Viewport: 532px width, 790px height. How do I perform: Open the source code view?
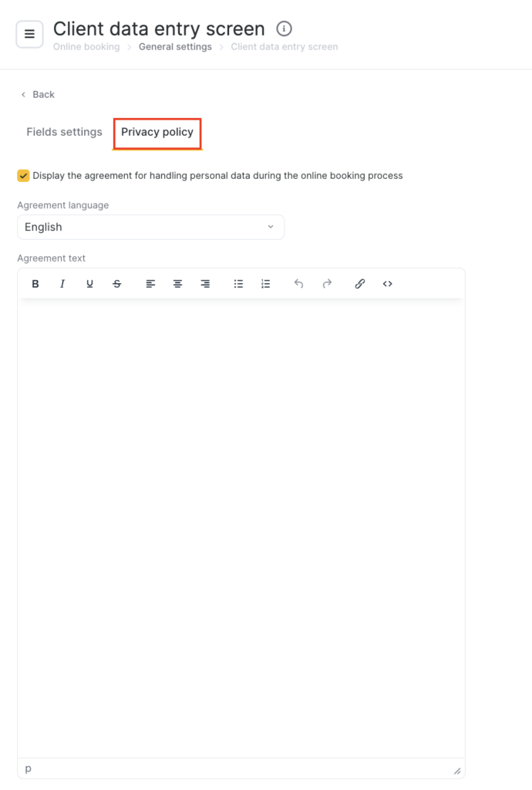coord(387,284)
